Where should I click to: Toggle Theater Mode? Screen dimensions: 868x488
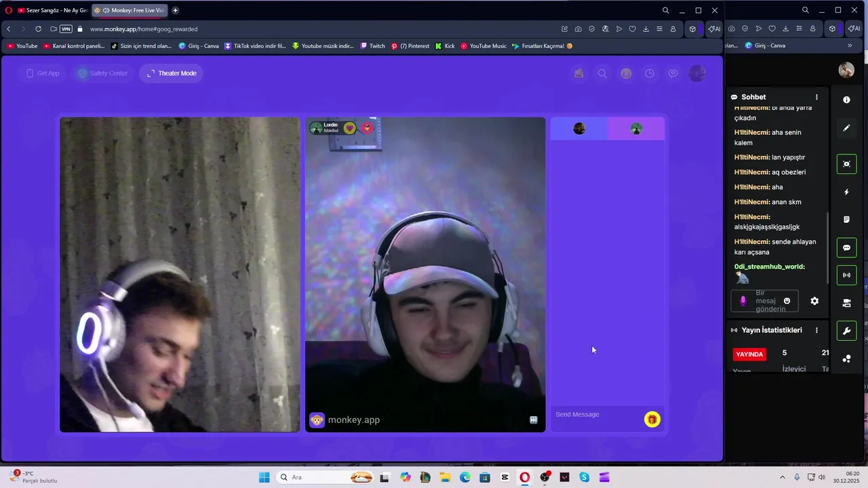[x=172, y=73]
